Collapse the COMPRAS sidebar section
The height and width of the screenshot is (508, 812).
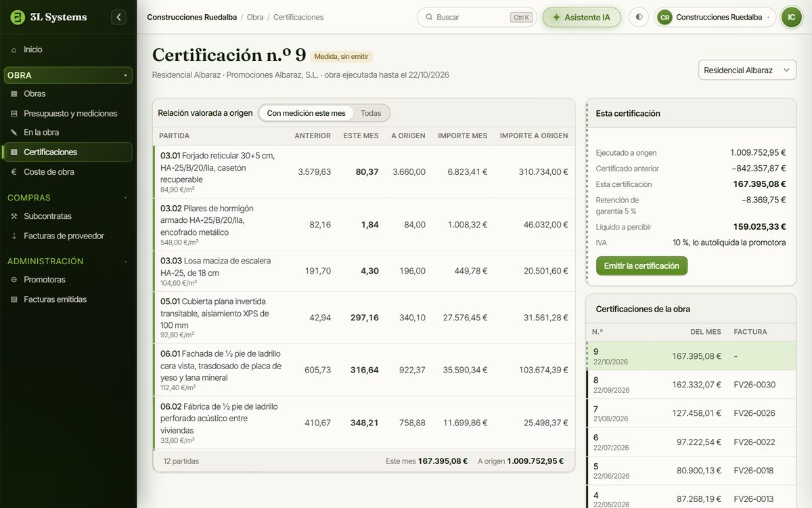[68, 198]
